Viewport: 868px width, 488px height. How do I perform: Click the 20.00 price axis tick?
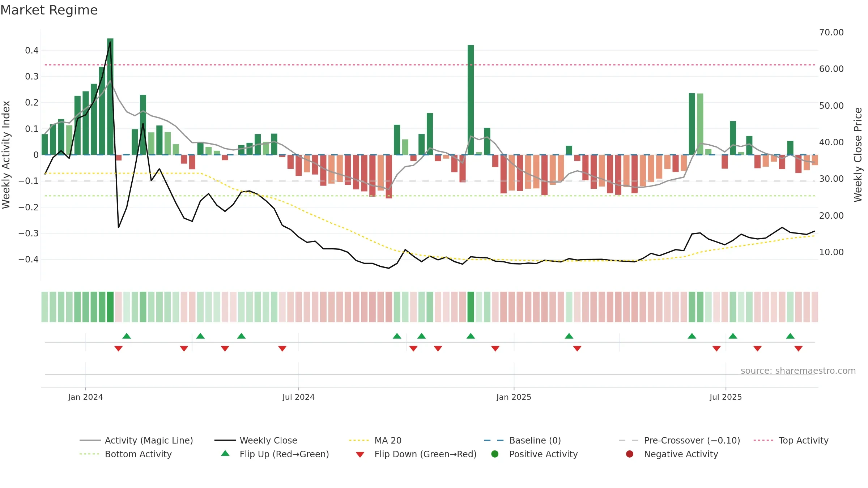(x=831, y=215)
